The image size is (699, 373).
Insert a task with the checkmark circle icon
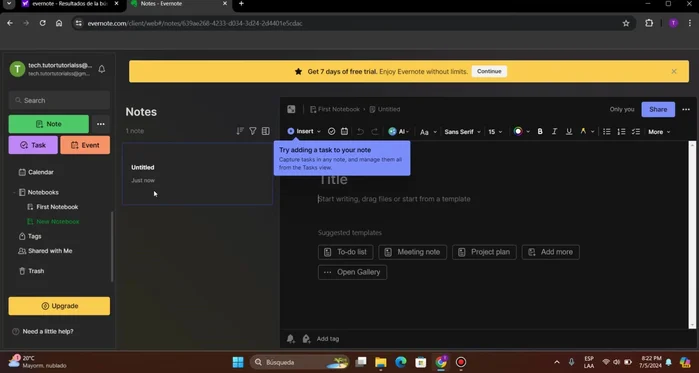[x=331, y=131]
